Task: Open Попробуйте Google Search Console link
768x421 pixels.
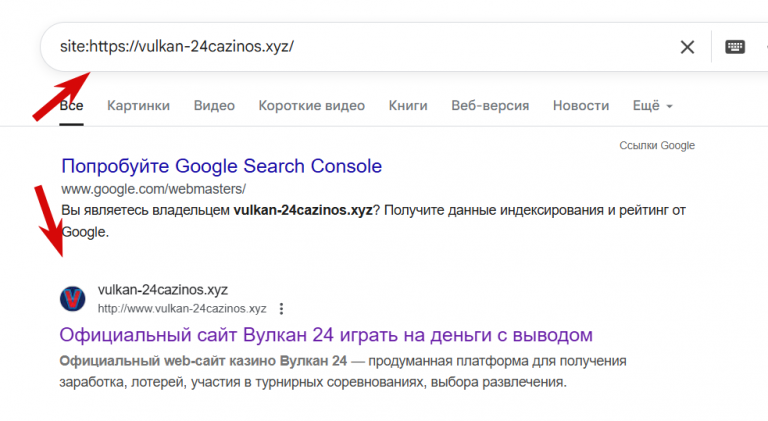Action: [221, 166]
